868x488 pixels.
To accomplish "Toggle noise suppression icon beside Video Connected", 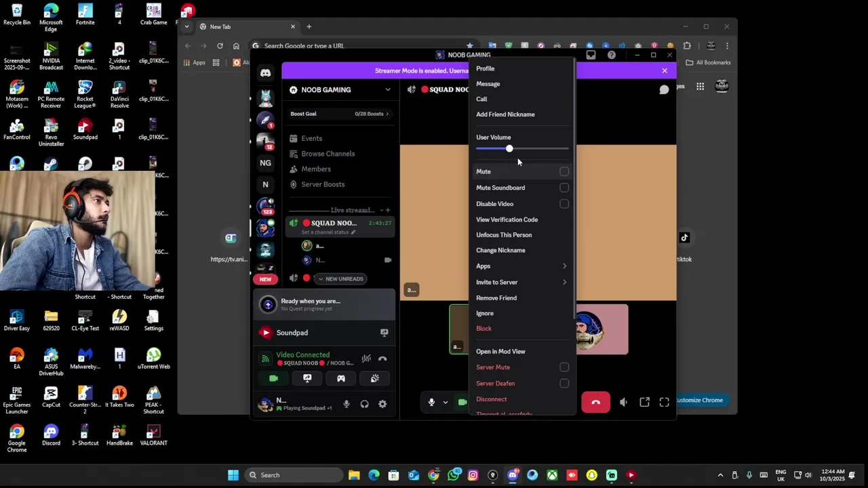I will coord(366,359).
